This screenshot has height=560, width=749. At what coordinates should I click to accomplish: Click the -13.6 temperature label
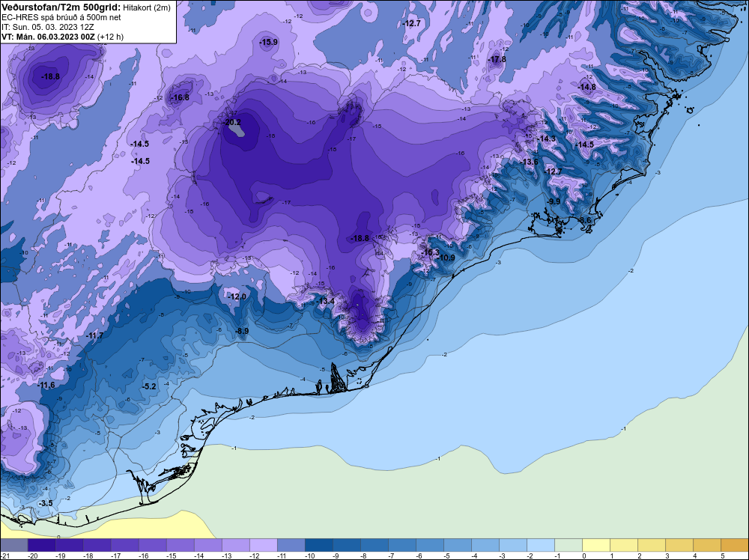click(530, 162)
